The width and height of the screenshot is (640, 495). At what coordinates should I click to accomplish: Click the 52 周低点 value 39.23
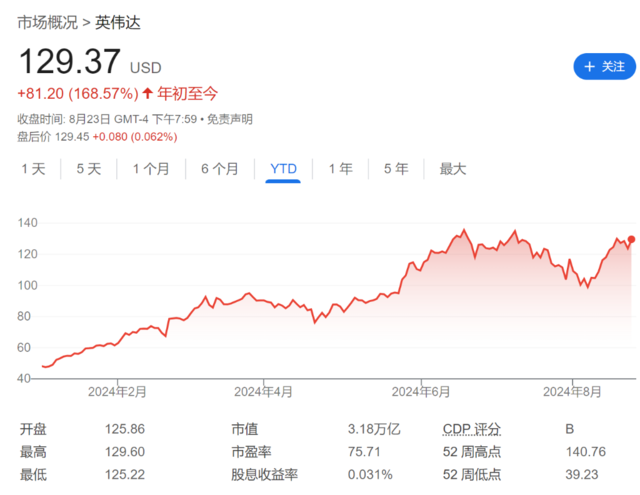point(582,475)
